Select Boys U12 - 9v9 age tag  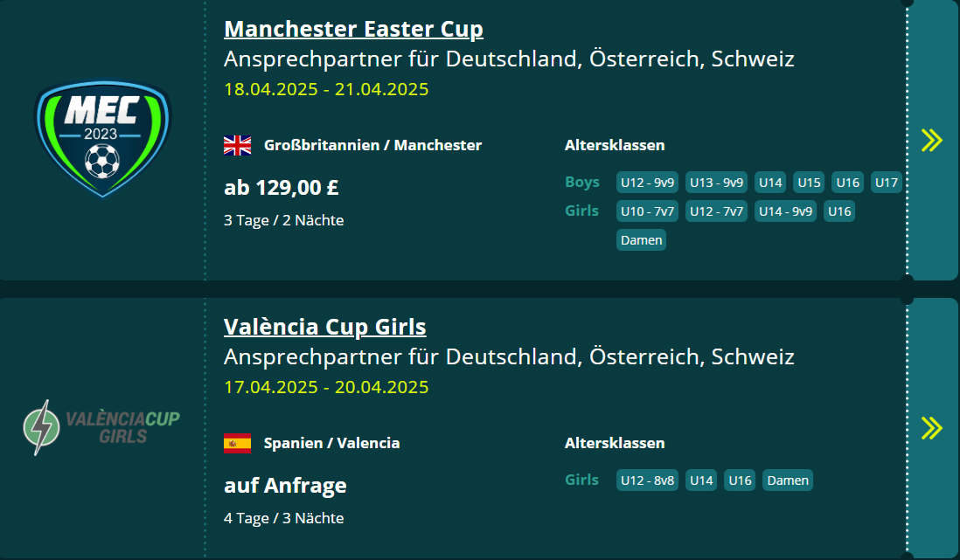[647, 183]
